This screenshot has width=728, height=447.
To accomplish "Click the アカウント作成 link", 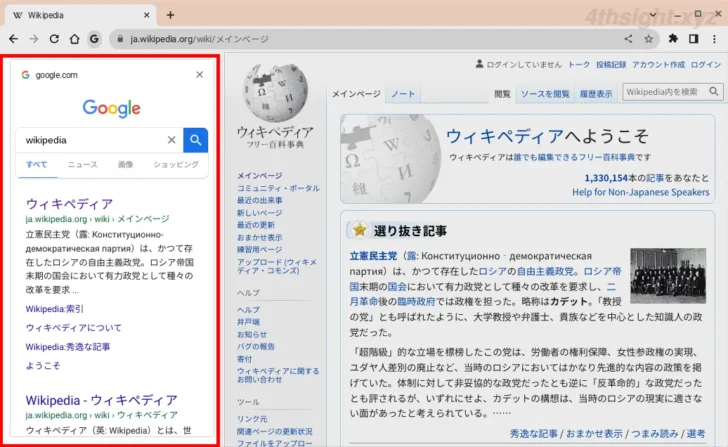I will pos(658,65).
